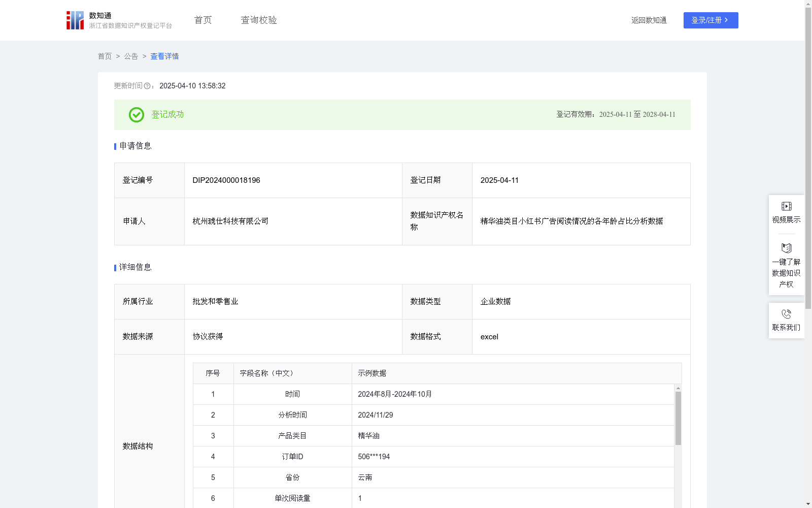
Task: Open the 查询校验 menu item
Action: pyautogui.click(x=259, y=20)
